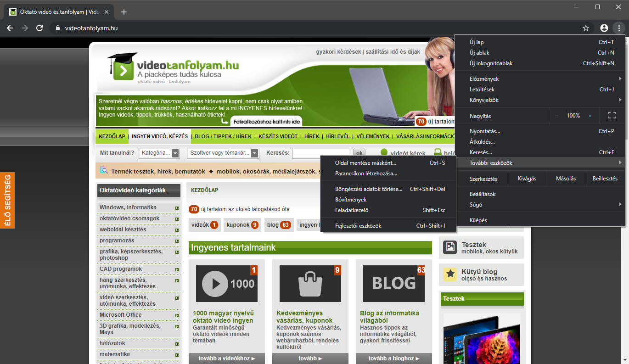The width and height of the screenshot is (629, 364).
Task: Click the ÉLŐ SEGÍTSÉG side tab
Action: 7,200
